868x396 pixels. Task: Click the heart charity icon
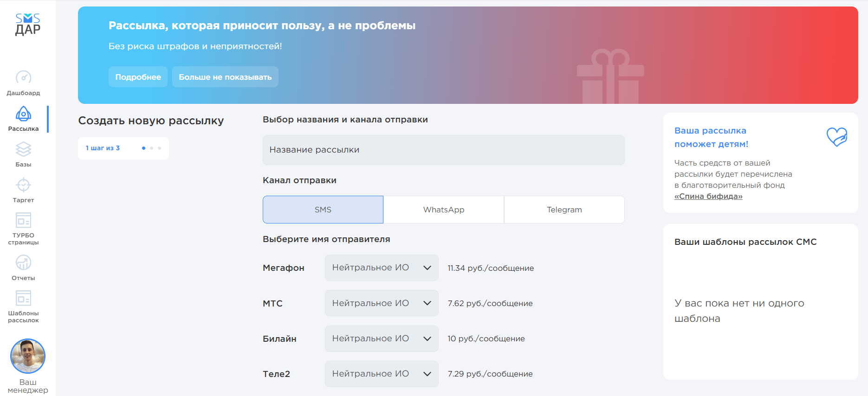837,137
